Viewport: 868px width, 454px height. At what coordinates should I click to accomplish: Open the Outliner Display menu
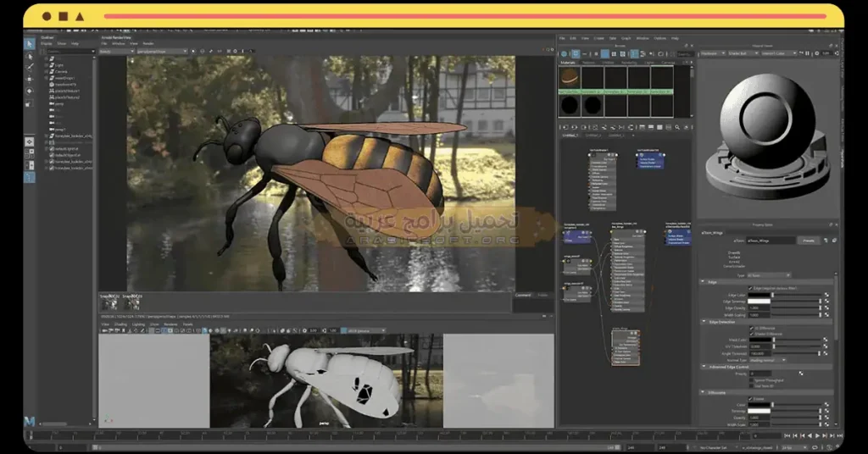pos(47,44)
